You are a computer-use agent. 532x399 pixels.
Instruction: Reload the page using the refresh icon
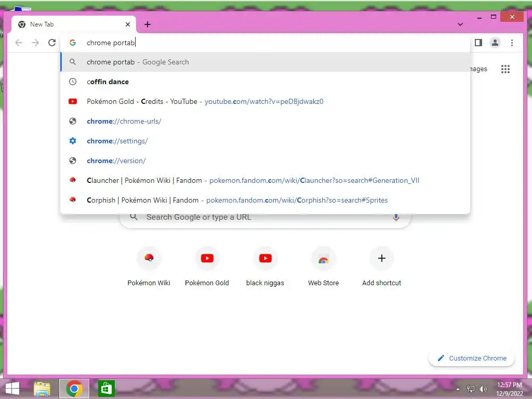point(52,43)
